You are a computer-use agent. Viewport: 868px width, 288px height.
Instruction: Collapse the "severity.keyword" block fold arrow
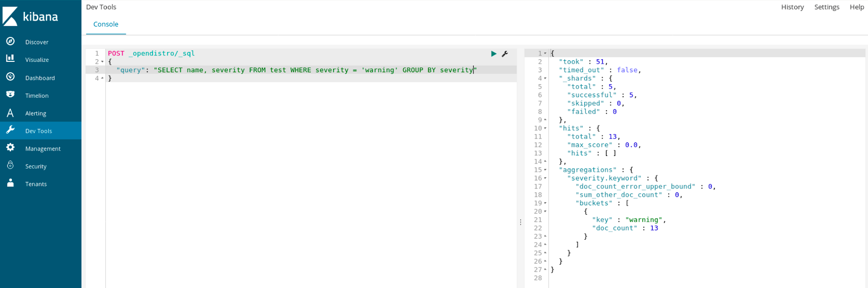click(x=545, y=178)
